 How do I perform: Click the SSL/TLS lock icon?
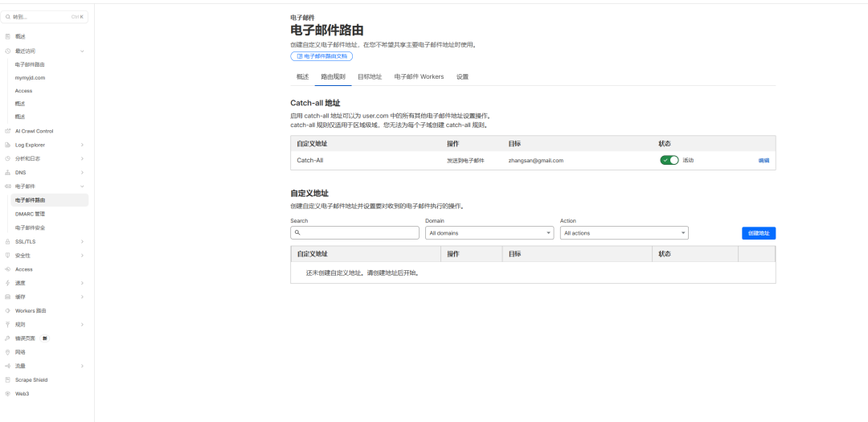[8, 241]
